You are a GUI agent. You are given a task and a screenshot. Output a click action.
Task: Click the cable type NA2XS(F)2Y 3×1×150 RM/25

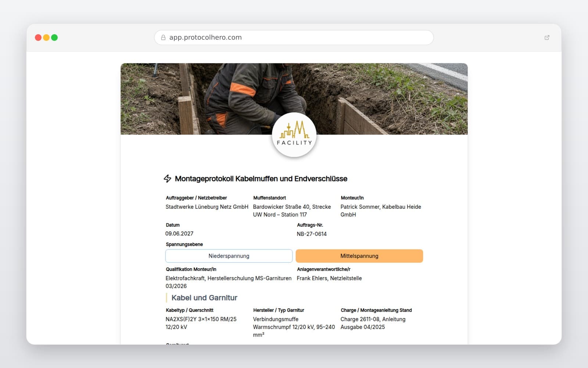click(x=201, y=323)
